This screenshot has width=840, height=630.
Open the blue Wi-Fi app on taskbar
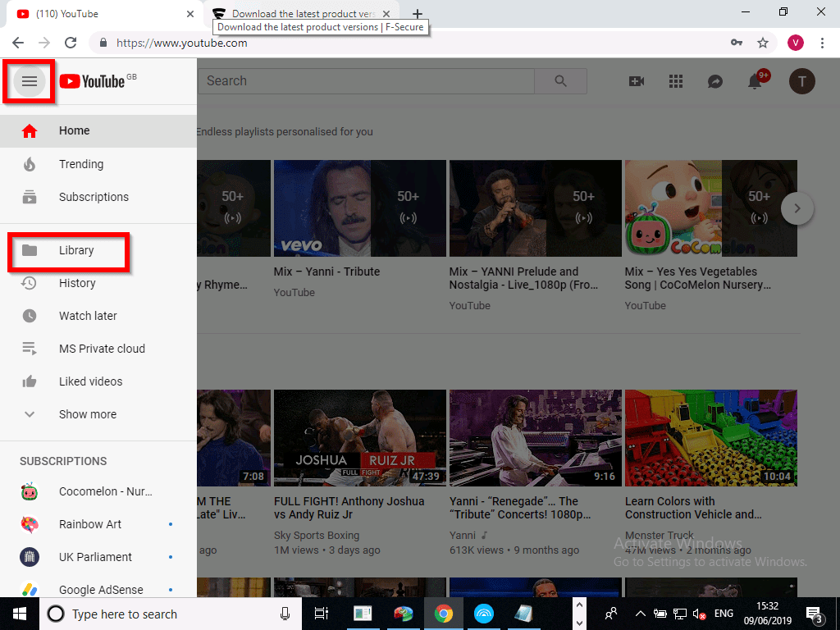pos(484,614)
